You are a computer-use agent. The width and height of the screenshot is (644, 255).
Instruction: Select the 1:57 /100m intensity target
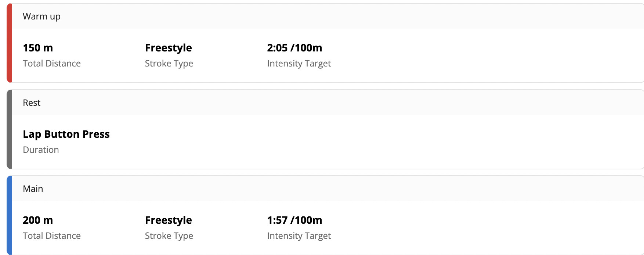coord(294,220)
